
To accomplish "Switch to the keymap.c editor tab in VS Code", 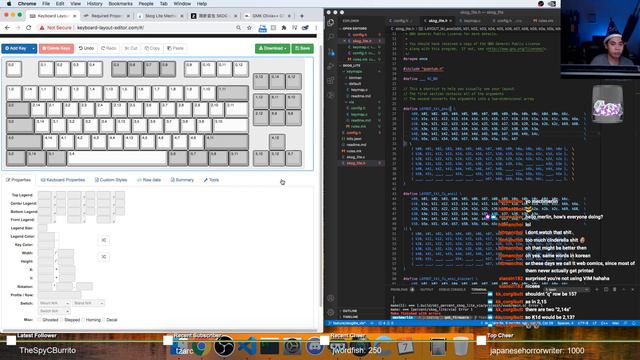I will 471,20.
